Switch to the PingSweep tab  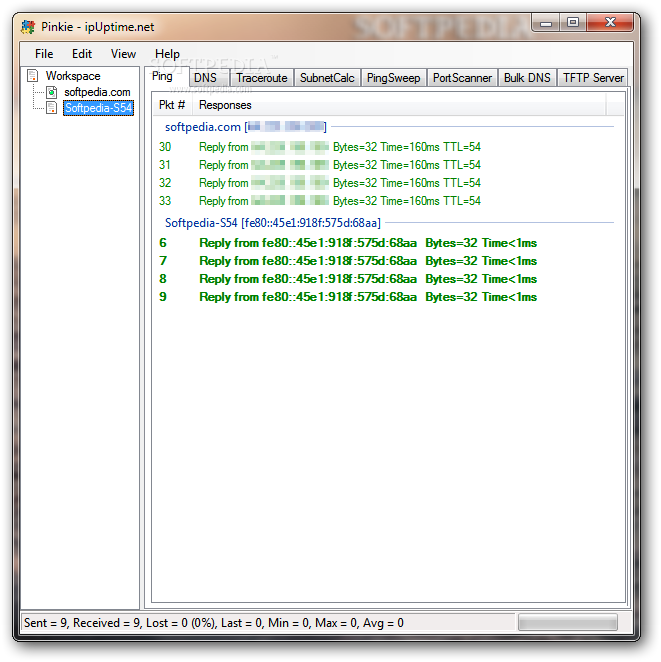point(393,78)
